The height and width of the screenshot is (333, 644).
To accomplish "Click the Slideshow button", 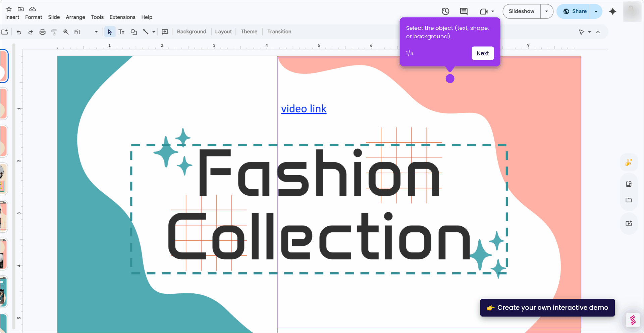I will [x=522, y=11].
